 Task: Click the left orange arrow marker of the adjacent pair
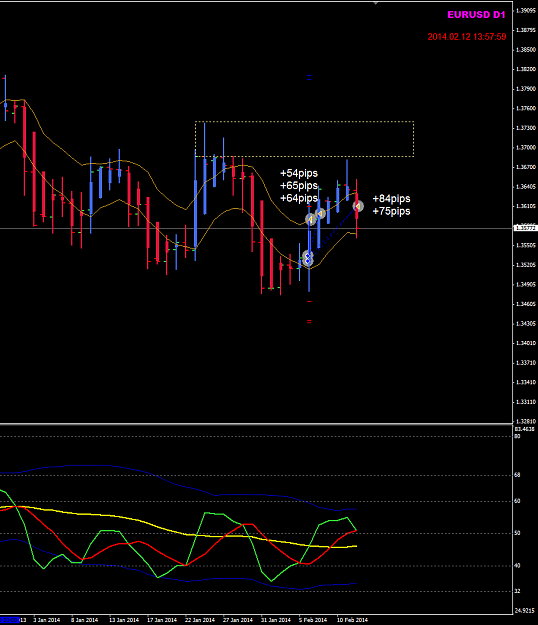[310, 219]
